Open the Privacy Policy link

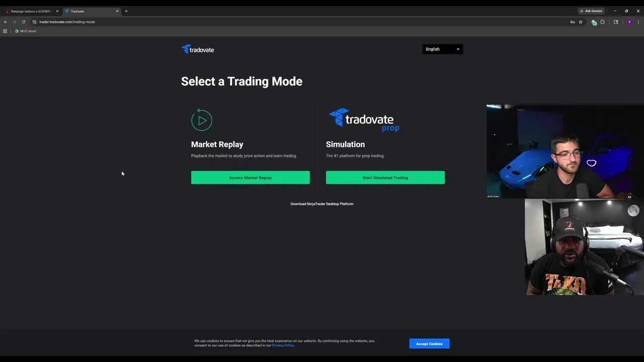coord(283,345)
